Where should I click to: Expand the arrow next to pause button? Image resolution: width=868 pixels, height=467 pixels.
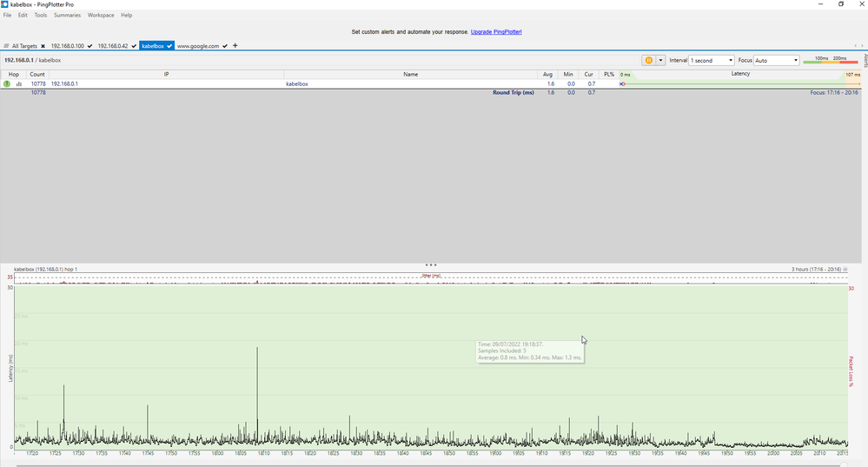coord(662,61)
